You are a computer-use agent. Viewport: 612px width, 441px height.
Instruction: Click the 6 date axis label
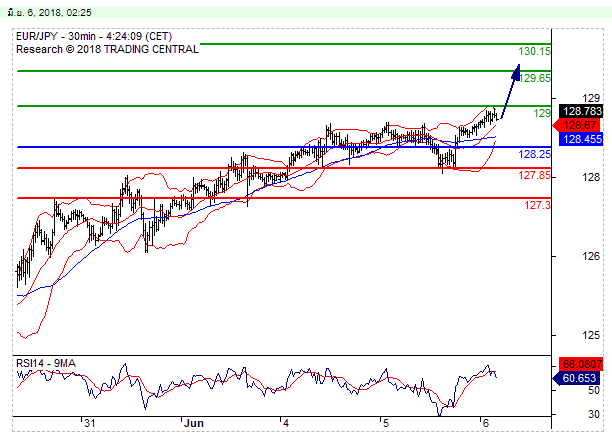pos(486,423)
